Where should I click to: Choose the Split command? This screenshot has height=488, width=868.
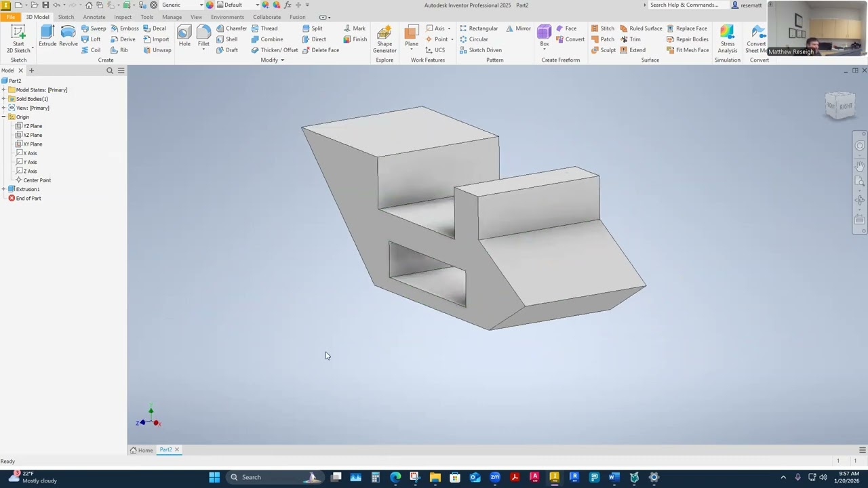coord(313,28)
